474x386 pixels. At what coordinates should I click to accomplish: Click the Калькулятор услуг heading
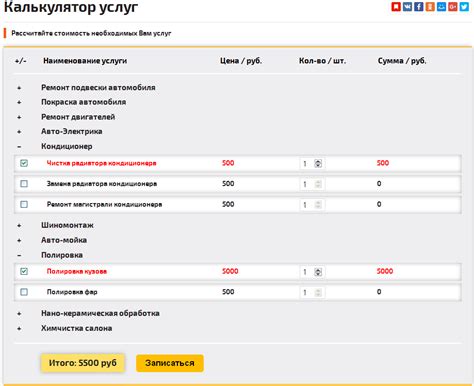pos(71,7)
